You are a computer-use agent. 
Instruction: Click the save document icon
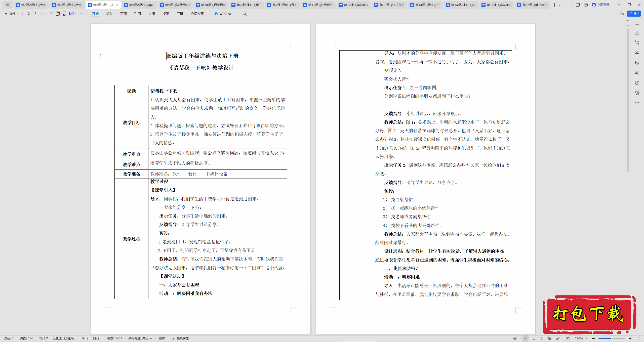pyautogui.click(x=28, y=14)
